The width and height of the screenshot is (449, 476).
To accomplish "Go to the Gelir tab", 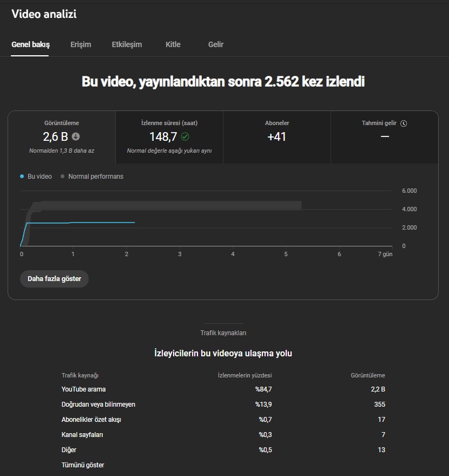I will point(215,44).
